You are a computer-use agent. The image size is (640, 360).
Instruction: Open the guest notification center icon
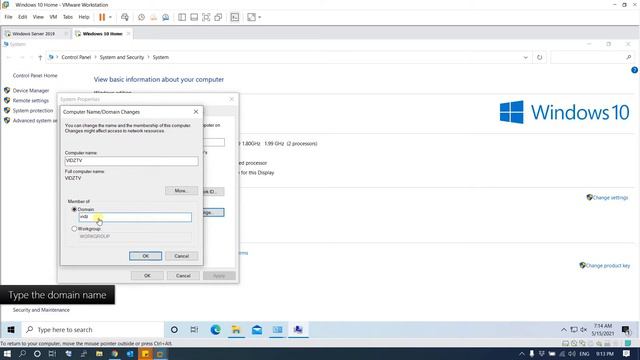coord(626,330)
